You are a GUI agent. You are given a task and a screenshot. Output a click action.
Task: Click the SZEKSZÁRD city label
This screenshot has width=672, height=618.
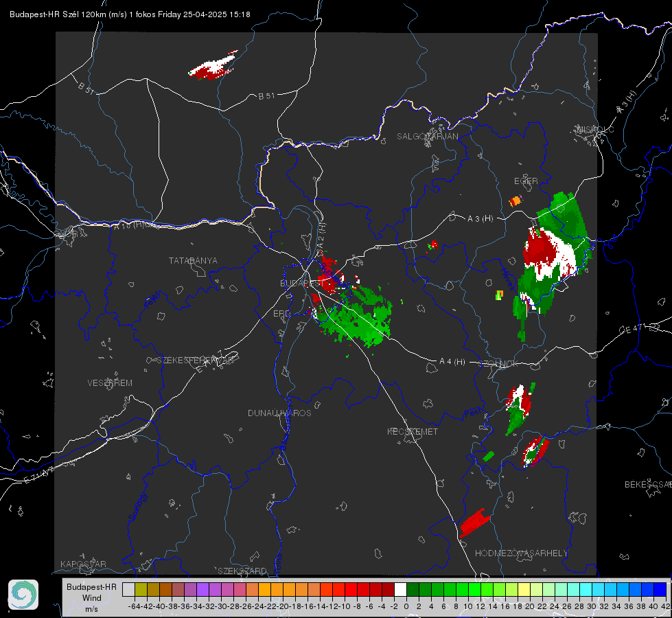coord(242,571)
